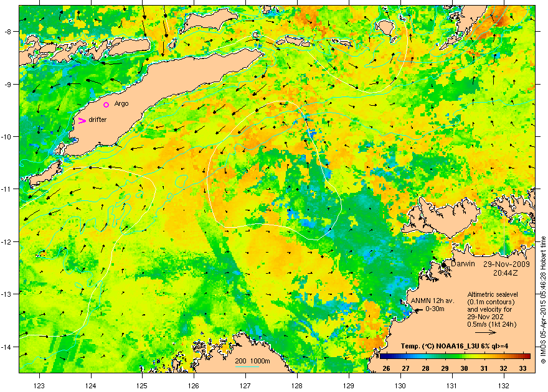This screenshot has width=548, height=392.
Task: Click the latitude axis label '-11'
Action: click(x=7, y=189)
